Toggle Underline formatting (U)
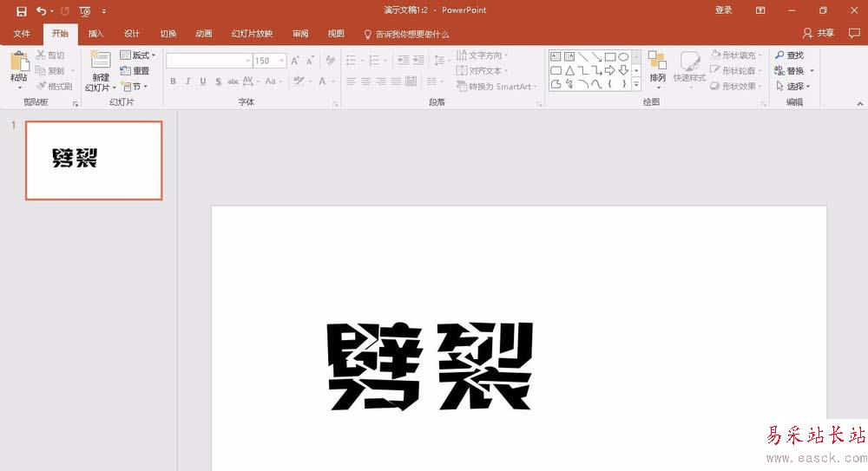Viewport: 868px width, 471px height. click(x=202, y=82)
